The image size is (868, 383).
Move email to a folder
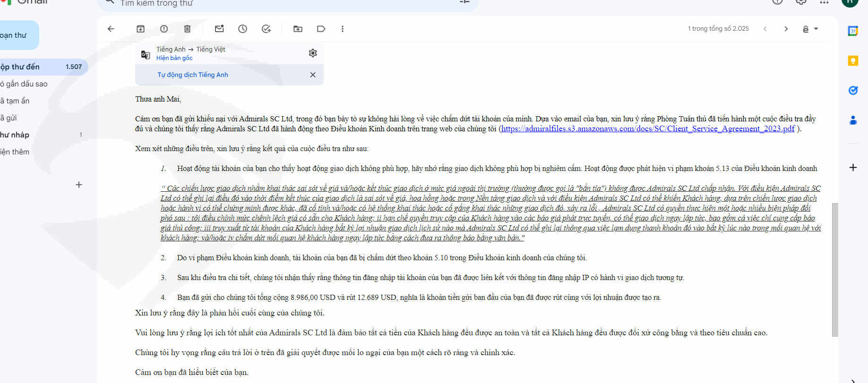pos(298,29)
